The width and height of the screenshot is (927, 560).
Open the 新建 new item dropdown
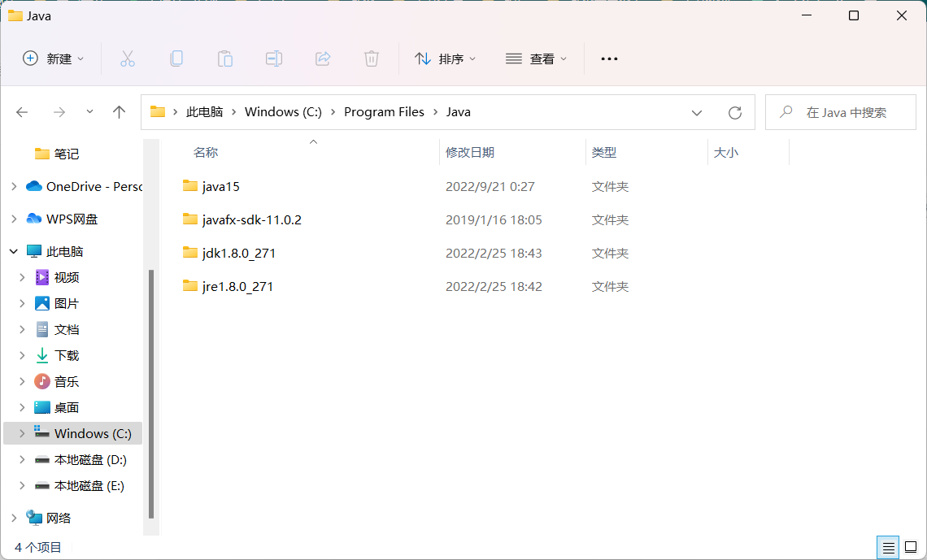(53, 59)
